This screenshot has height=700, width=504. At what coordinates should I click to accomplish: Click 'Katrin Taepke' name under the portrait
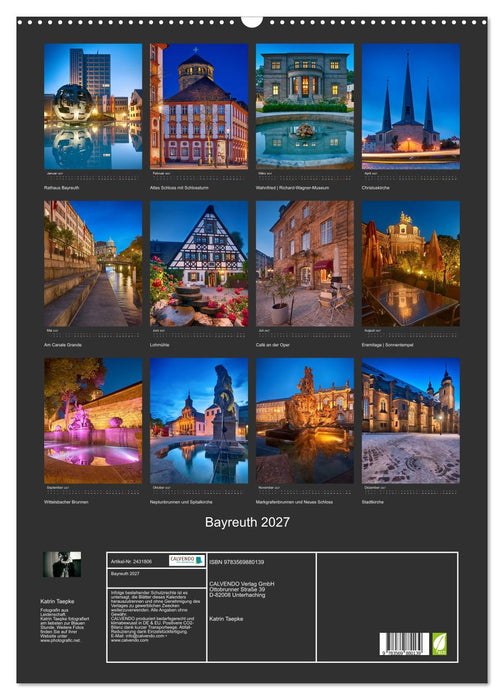(x=57, y=601)
